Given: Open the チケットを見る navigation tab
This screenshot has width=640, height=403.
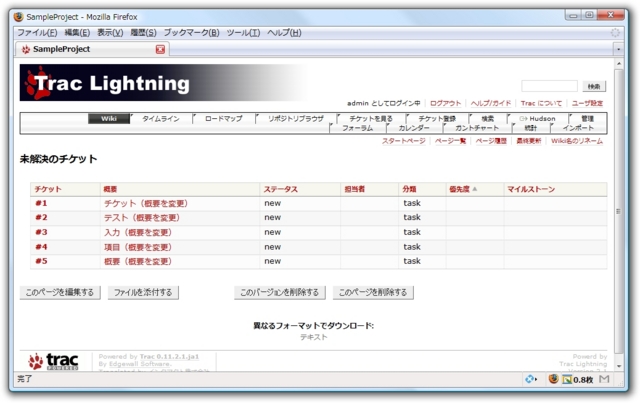Looking at the screenshot, I should tap(371, 119).
